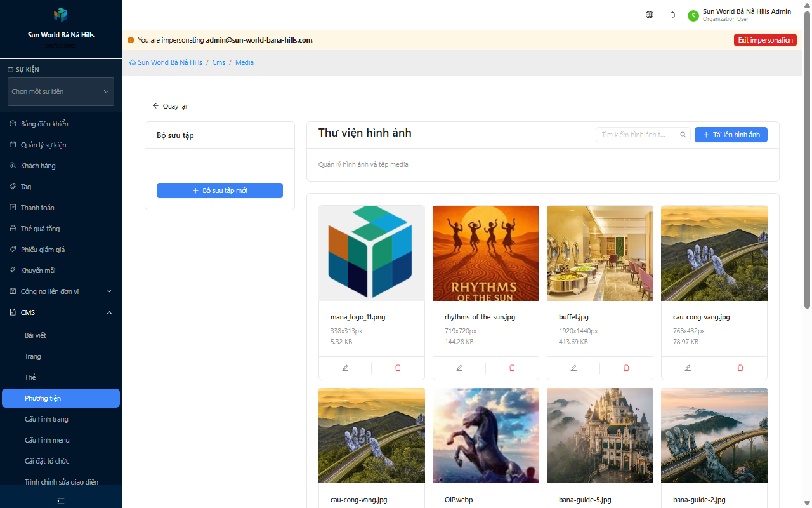Go to Cài đặt tổ chức
This screenshot has height=508, width=812.
61,461
